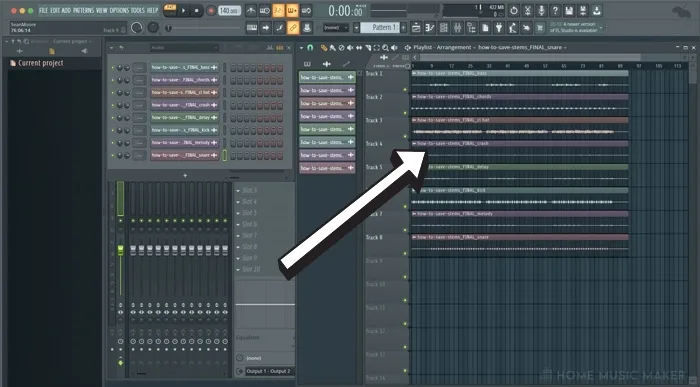Open the playlist options arrow menu
Image resolution: width=700 pixels, height=387 pixels.
click(301, 47)
